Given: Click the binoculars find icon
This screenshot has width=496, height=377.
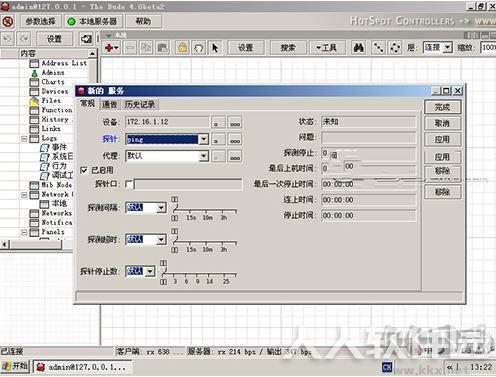Looking at the screenshot, I should coord(359,48).
